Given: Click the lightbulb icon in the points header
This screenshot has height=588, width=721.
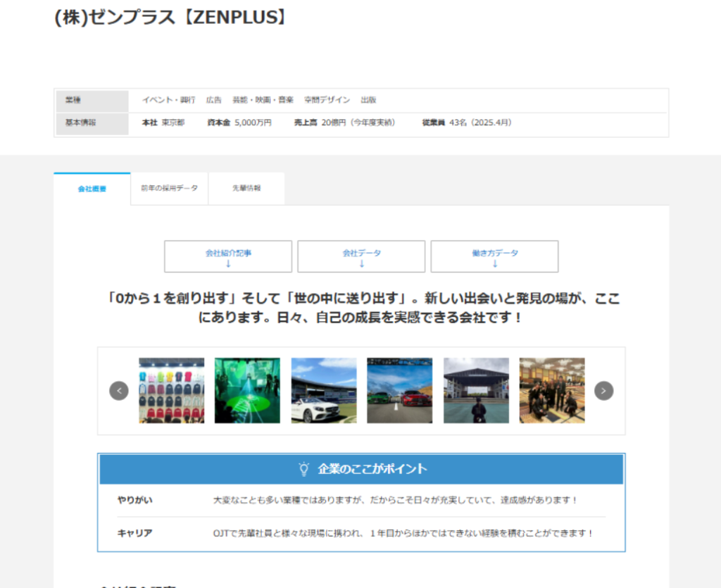Looking at the screenshot, I should pos(304,469).
